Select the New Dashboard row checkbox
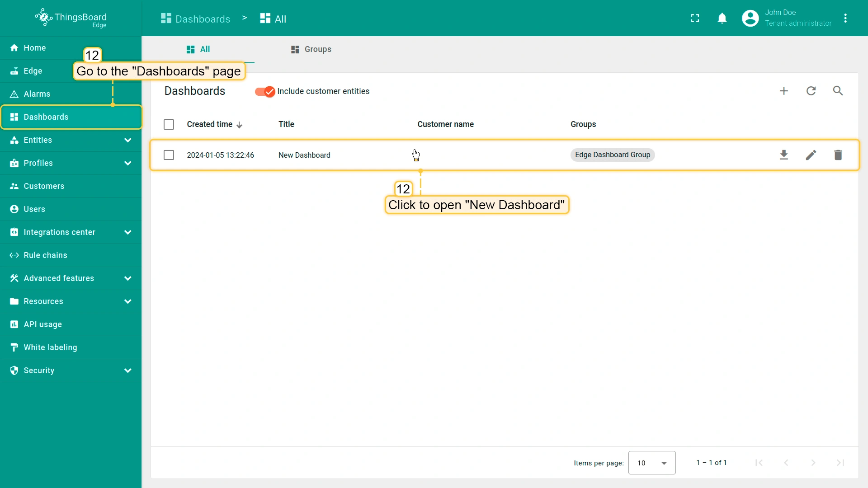The image size is (868, 488). 169,155
